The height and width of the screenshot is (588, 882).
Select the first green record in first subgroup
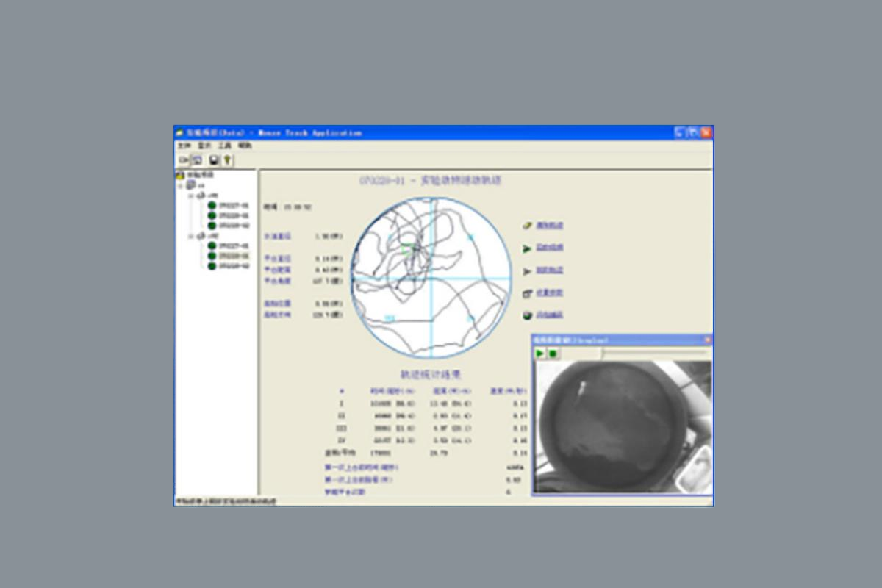pos(212,205)
